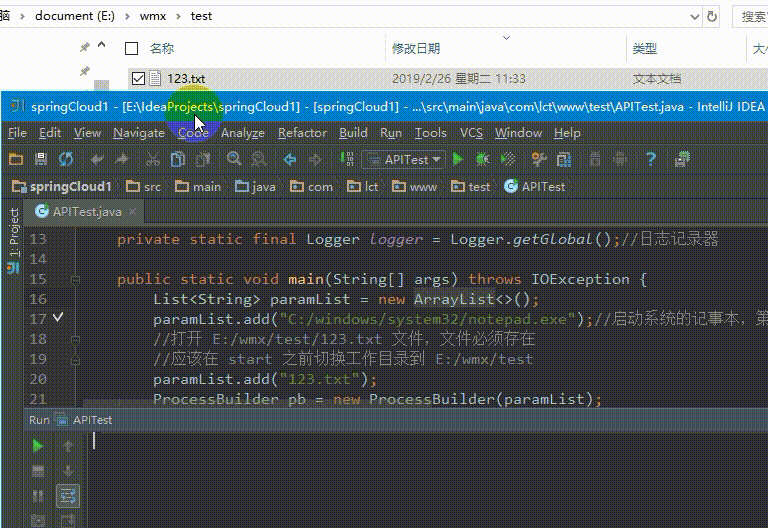Click the Undo arrow toolbar icon
The width and height of the screenshot is (768, 528).
pos(97,159)
